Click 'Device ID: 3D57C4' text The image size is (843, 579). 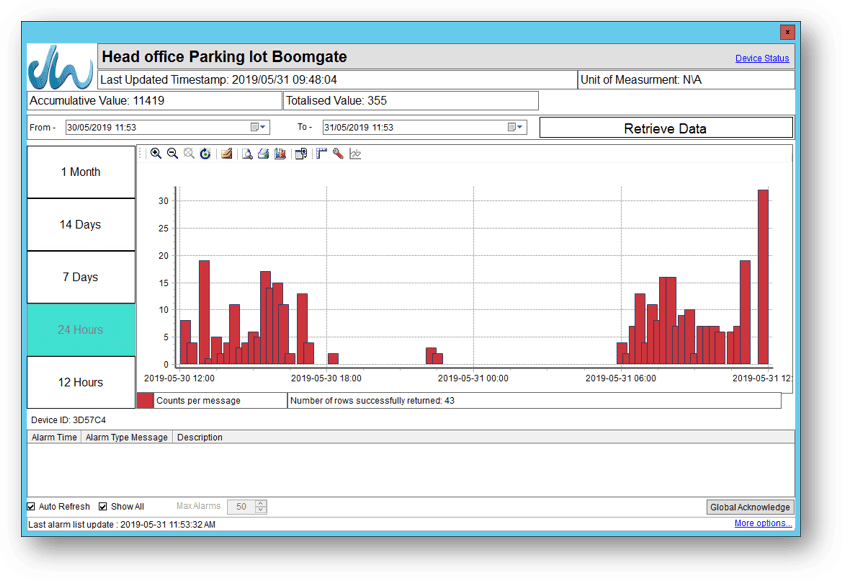(68, 420)
